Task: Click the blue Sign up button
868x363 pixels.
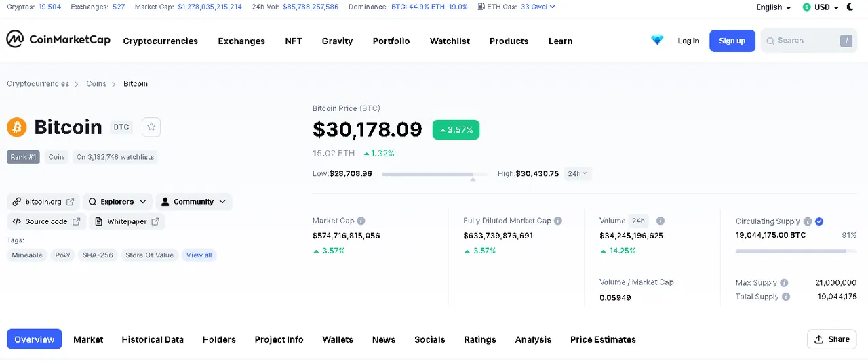Action: 732,41
